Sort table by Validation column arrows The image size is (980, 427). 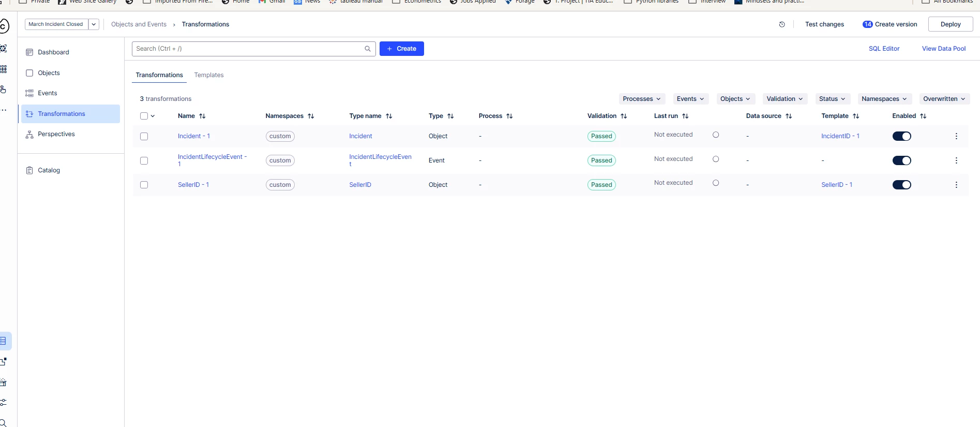[x=624, y=116]
